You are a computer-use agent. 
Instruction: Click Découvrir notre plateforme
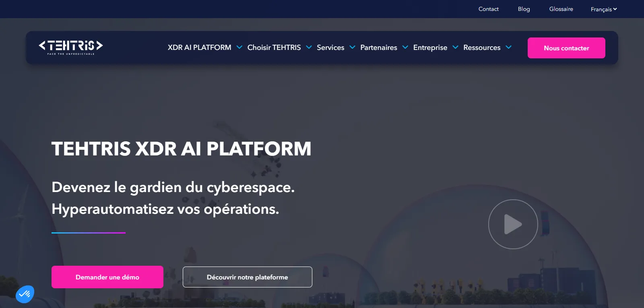248,277
